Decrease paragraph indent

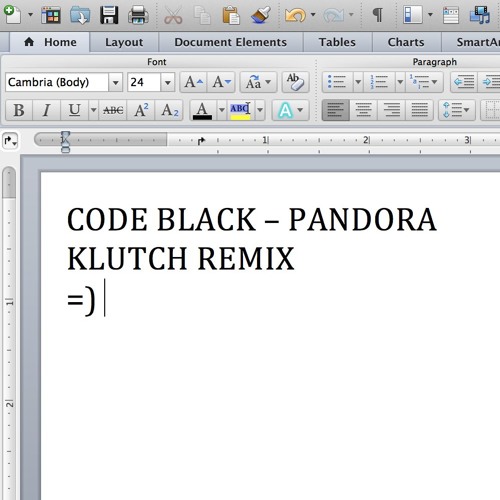(464, 82)
